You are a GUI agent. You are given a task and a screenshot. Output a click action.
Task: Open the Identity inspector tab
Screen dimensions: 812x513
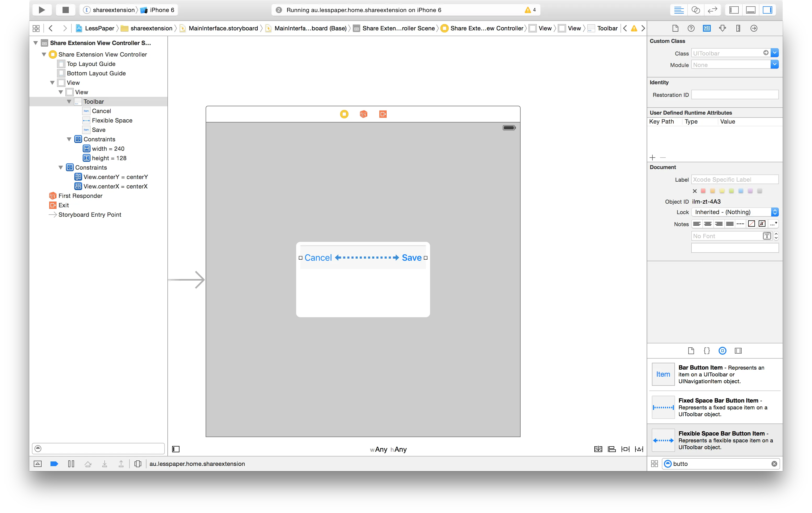707,28
